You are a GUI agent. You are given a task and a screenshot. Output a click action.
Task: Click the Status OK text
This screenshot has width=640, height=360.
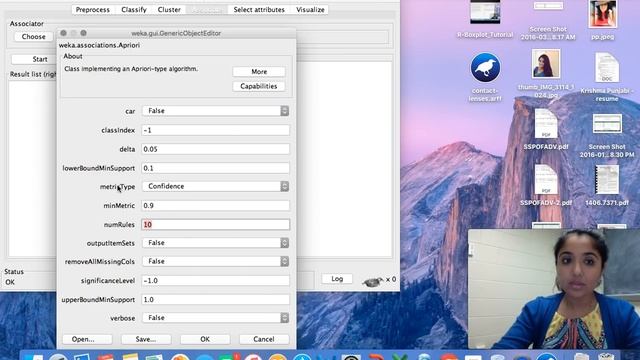pos(10,282)
